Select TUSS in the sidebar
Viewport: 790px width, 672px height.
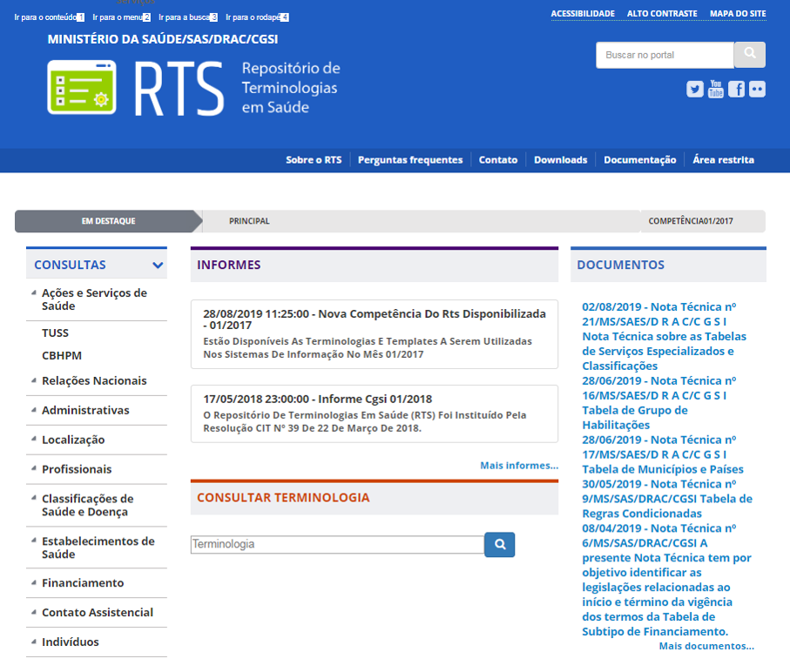point(55,333)
